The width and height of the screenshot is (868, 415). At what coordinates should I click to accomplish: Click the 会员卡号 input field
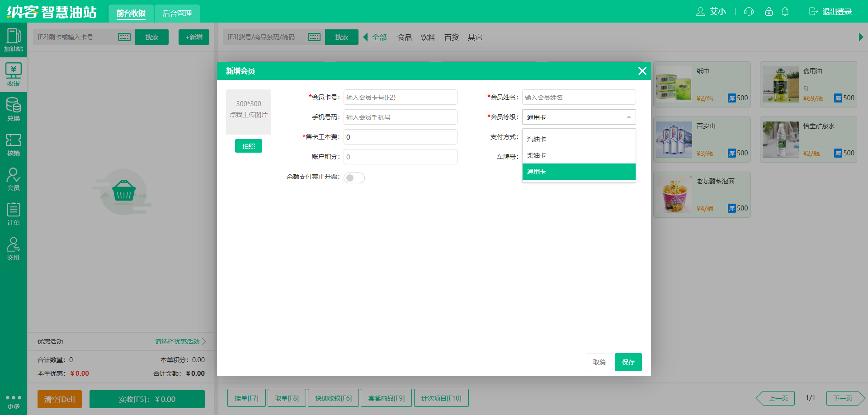(400, 97)
